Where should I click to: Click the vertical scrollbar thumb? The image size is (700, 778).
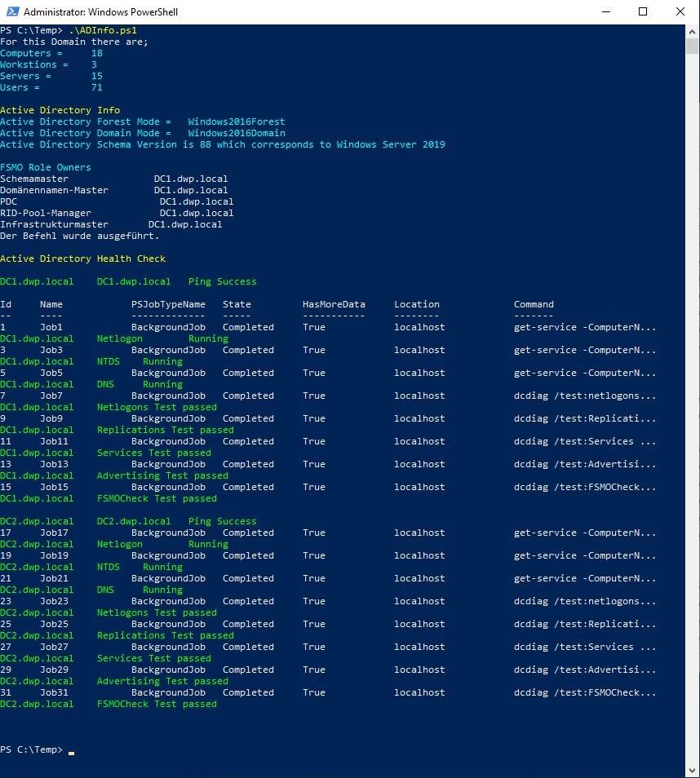[692, 45]
